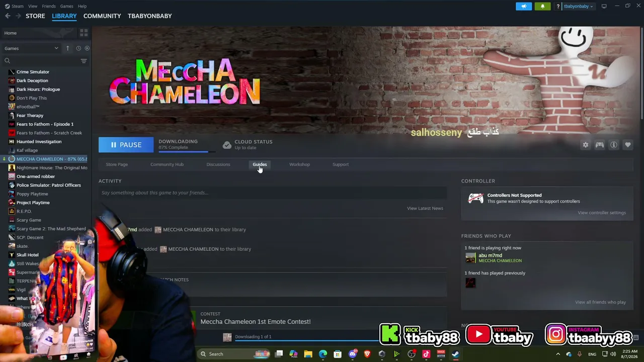644x362 pixels.
Task: Select Fear Therapy in the games list
Action: tap(30, 116)
